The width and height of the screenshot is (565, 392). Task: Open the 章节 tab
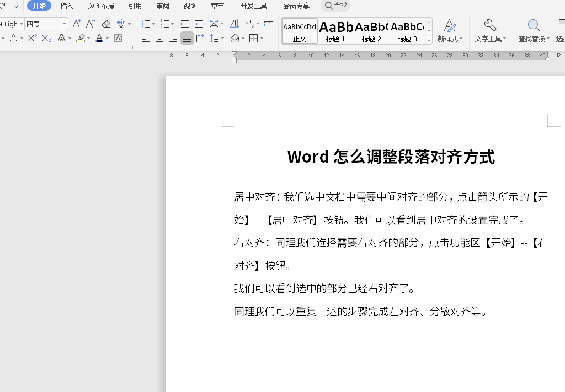pyautogui.click(x=217, y=6)
